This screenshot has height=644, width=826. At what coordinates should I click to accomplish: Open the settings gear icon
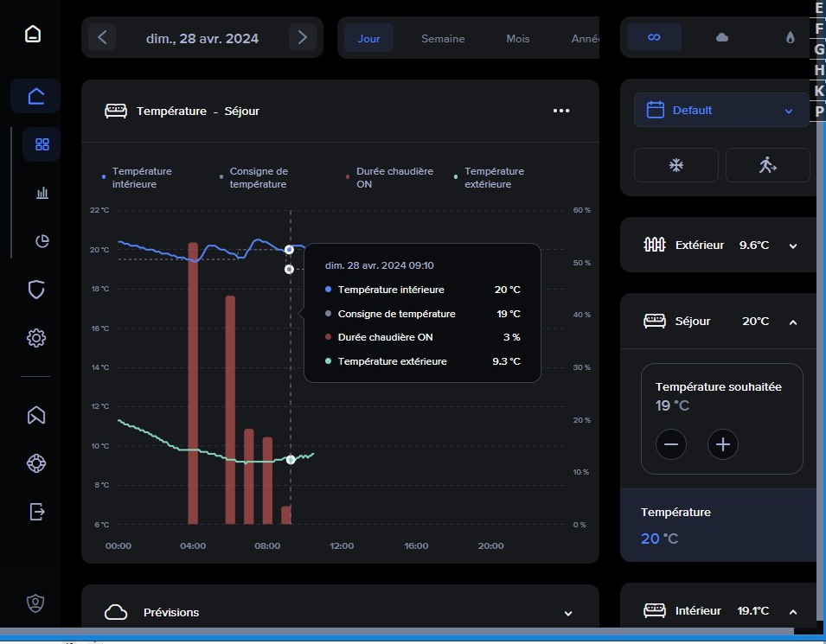pos(35,338)
